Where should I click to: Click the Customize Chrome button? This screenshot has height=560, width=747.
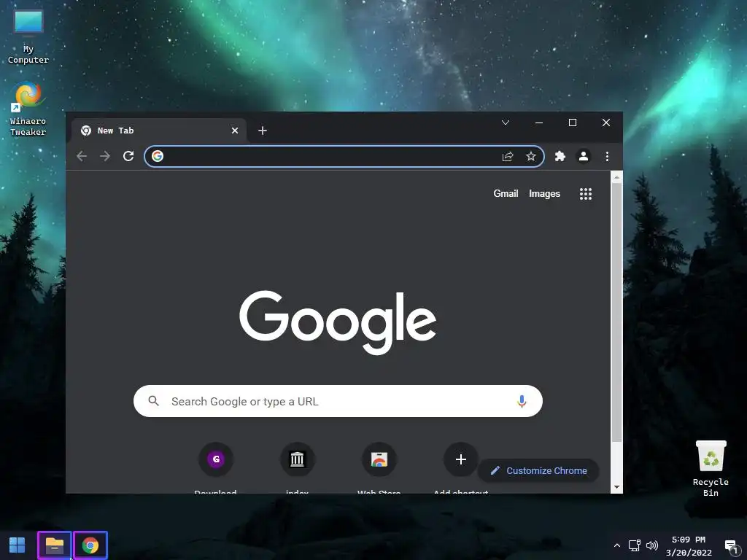(x=538, y=470)
